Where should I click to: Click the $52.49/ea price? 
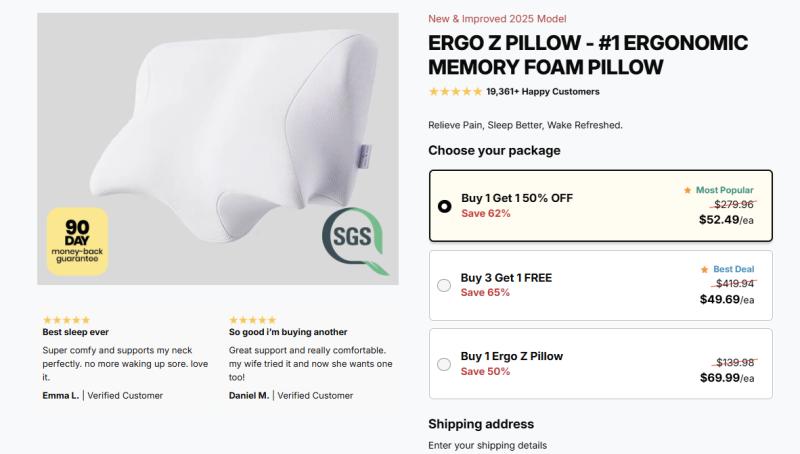[726, 220]
